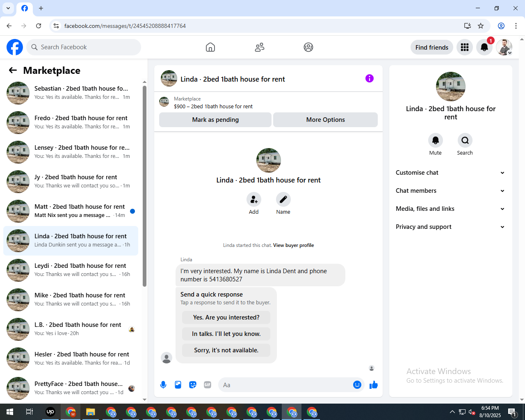Open the Groups icon in top navigation
Screen dimensions: 525x420
click(308, 47)
